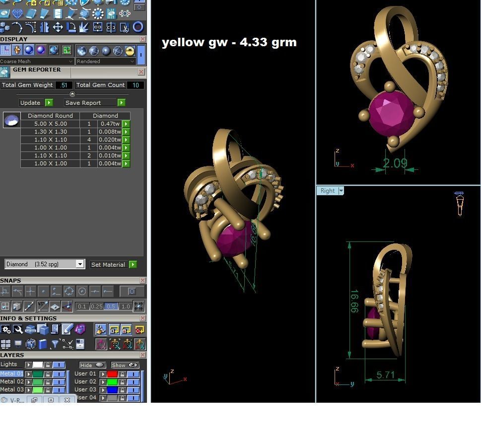Click the blue shaded sphere display icon
Screen dimensions: 481x448
point(29,50)
